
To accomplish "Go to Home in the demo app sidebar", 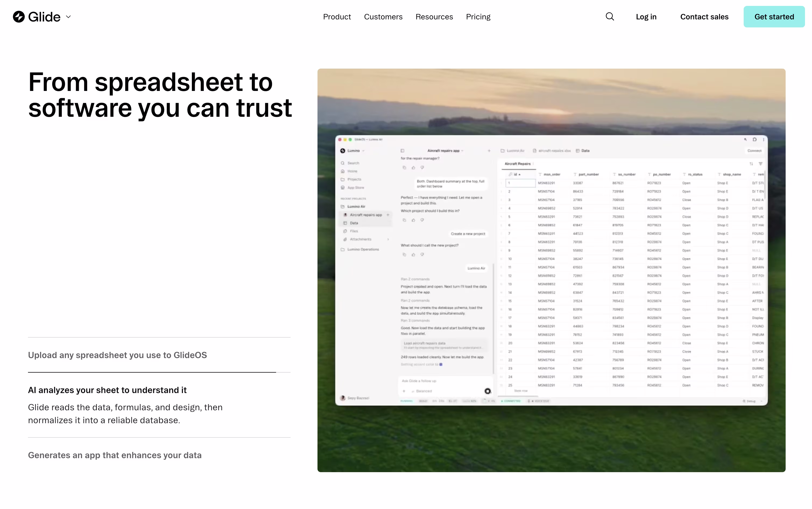I will [349, 171].
